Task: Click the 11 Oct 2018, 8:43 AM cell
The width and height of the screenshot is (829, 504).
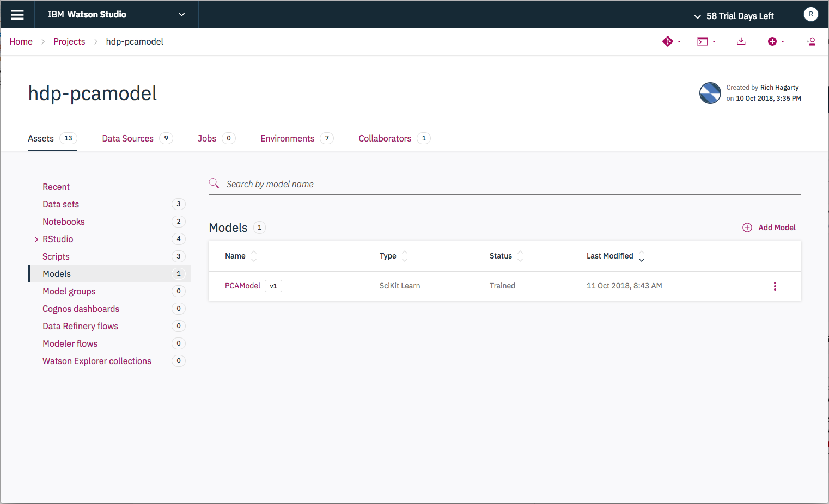Action: coord(624,286)
